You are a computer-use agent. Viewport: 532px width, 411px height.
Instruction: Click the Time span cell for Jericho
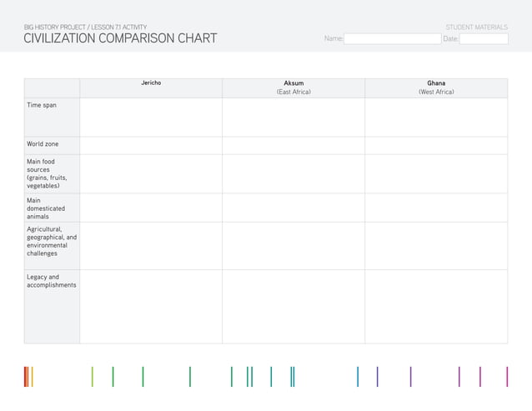coord(151,117)
